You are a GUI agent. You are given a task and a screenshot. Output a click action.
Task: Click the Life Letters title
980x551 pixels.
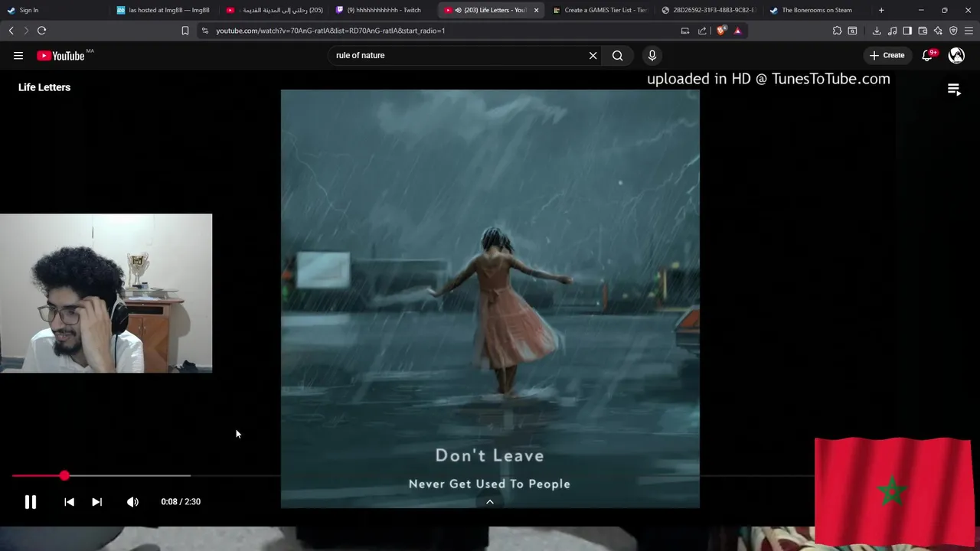pos(44,87)
